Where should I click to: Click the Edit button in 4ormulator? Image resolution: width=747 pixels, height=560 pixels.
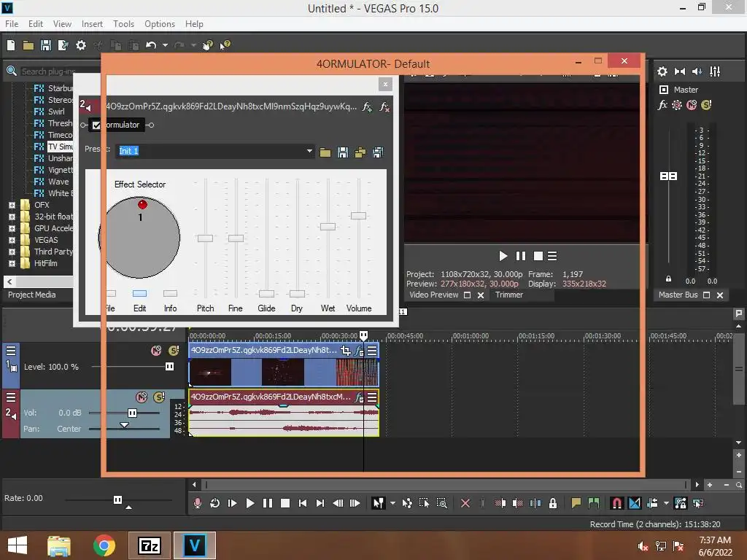139,293
